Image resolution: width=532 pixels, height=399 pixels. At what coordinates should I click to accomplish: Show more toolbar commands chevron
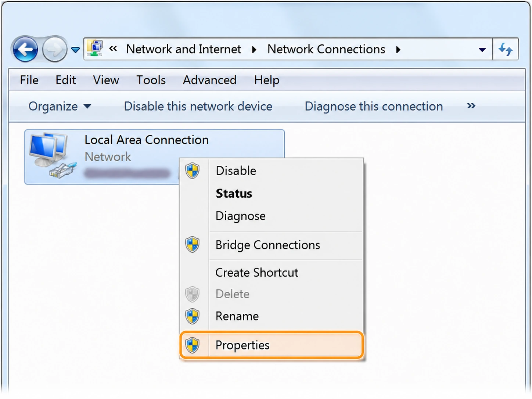pyautogui.click(x=471, y=106)
